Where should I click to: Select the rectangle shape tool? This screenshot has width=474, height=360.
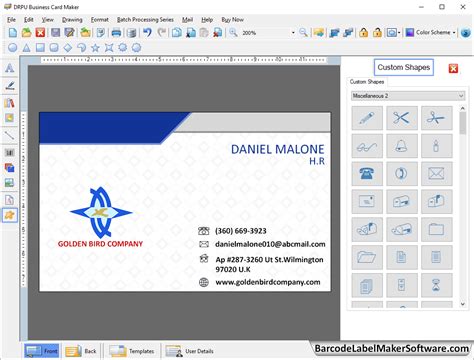point(40,48)
